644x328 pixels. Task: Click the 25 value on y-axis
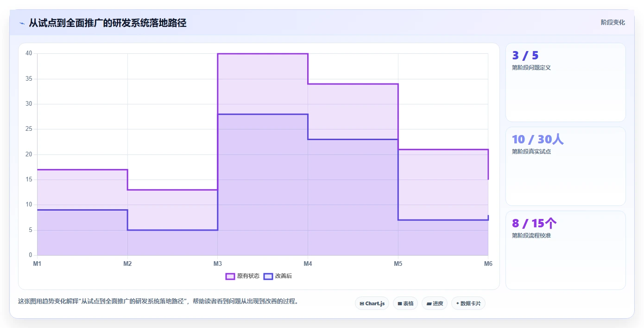29,129
